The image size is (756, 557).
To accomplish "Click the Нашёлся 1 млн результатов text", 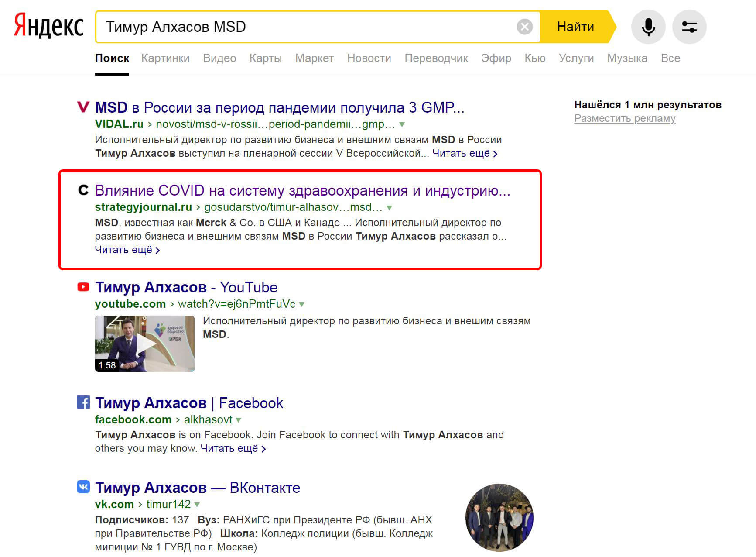I will [648, 105].
